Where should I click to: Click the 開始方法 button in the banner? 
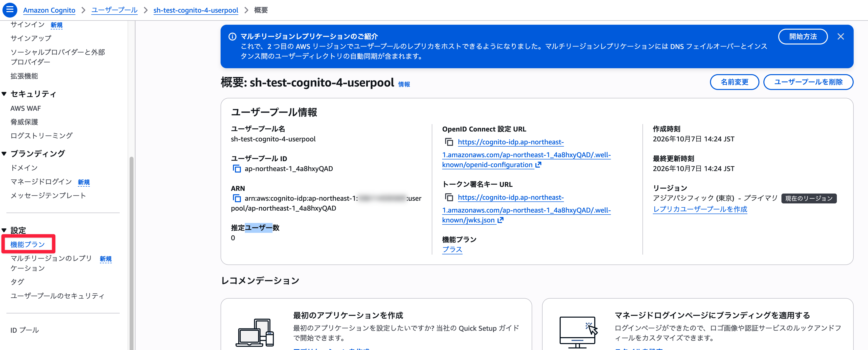803,36
